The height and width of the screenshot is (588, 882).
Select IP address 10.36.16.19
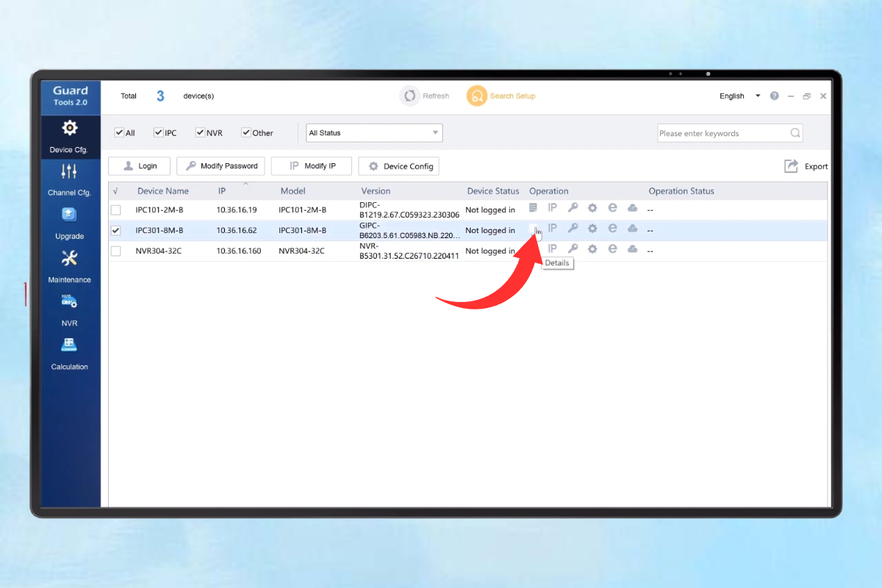click(237, 210)
